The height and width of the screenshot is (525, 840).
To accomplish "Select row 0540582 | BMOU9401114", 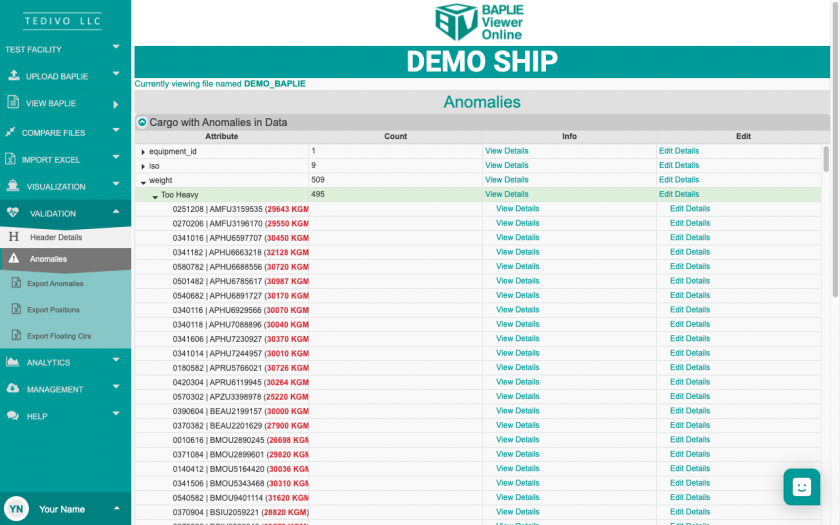I will tap(477, 498).
